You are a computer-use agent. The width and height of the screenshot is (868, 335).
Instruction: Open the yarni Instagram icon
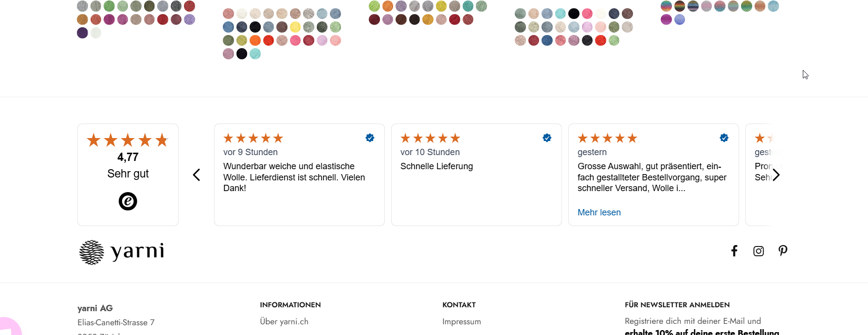tap(759, 251)
